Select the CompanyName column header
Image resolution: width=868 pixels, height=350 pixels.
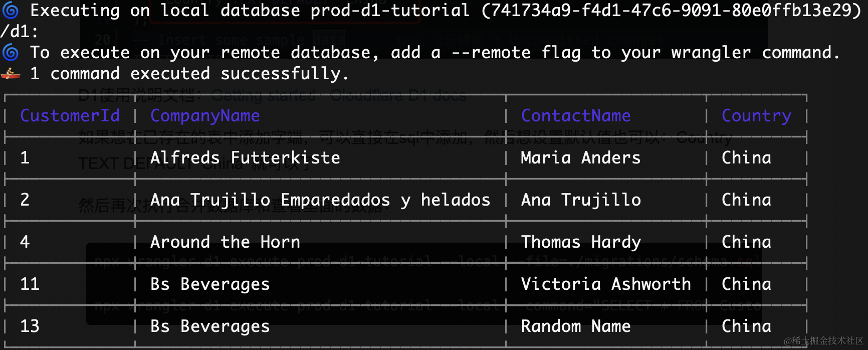click(x=205, y=116)
